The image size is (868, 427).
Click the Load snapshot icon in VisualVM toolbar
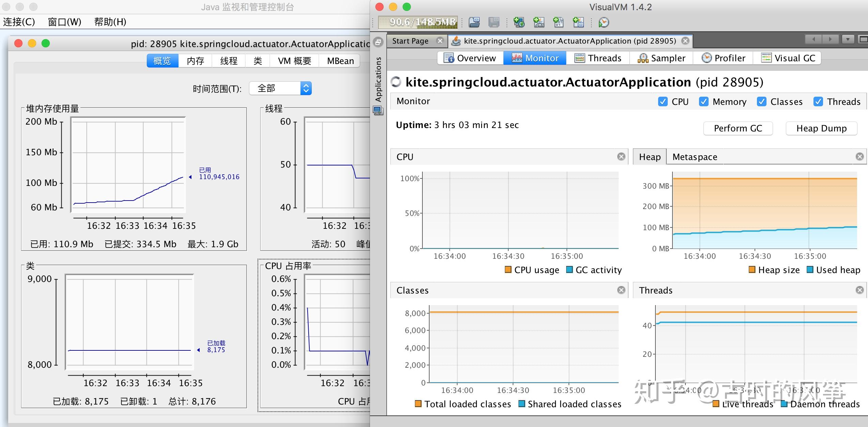pyautogui.click(x=474, y=22)
